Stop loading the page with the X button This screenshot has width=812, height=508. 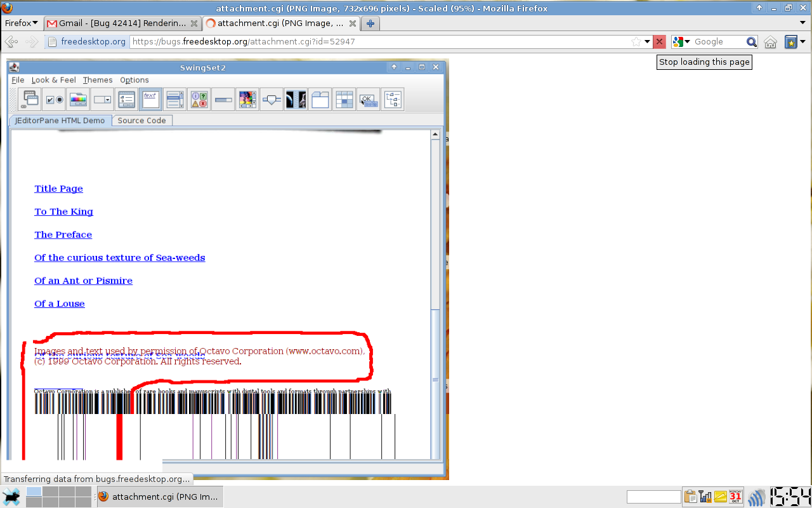659,42
